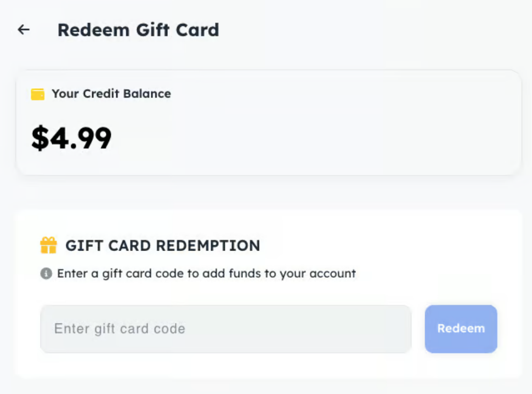Click the Your Credit Balance label
This screenshot has height=394, width=532.
coord(111,94)
